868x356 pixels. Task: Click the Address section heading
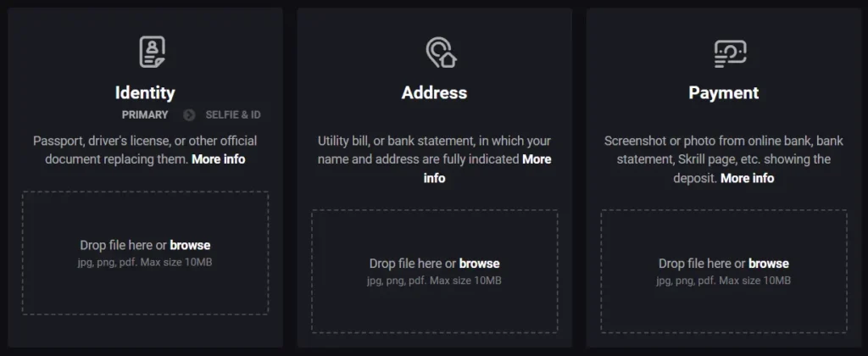[x=434, y=92]
